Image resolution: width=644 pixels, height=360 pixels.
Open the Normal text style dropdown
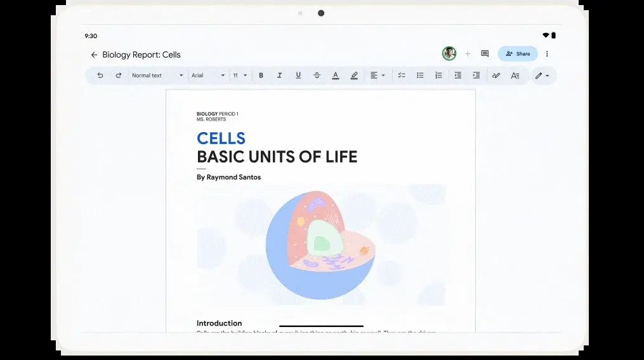click(x=157, y=76)
